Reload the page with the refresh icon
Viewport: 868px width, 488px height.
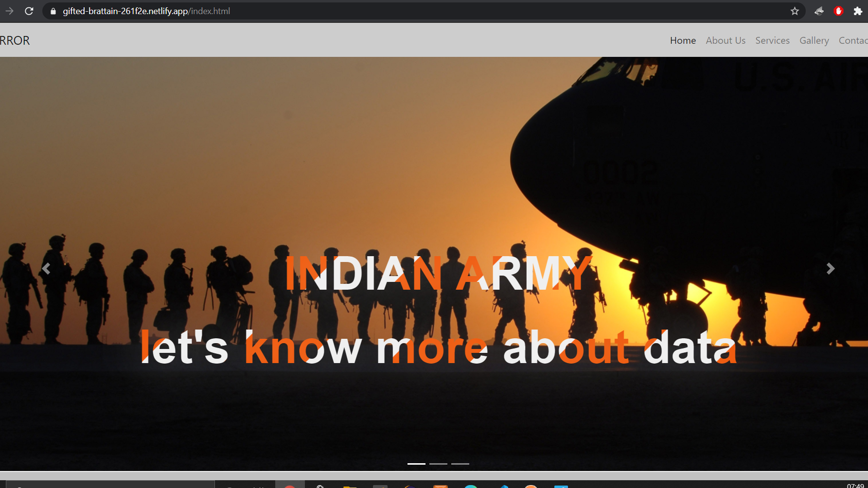[x=29, y=11]
